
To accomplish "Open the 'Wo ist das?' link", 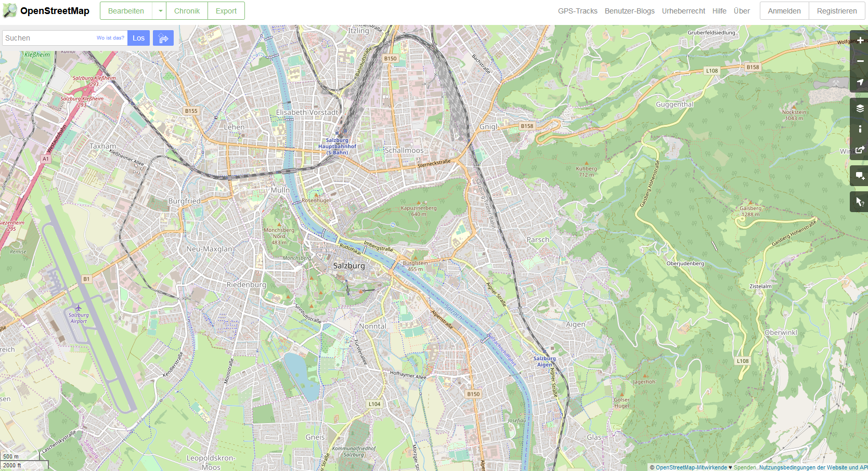I will pos(110,37).
